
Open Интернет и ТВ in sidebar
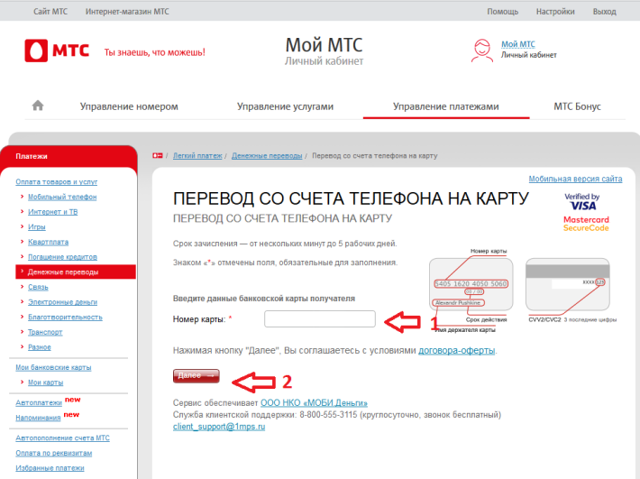[53, 212]
